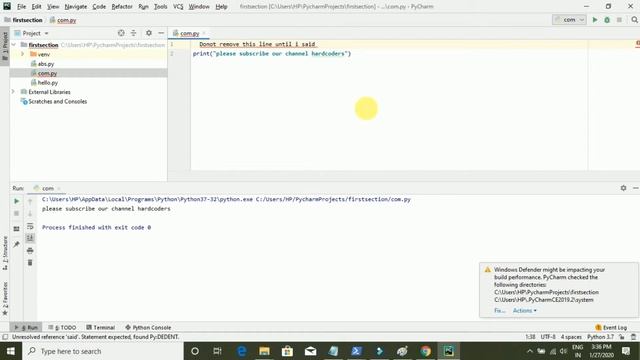Expand External Libraries node
This screenshot has height=360, width=640.
(13, 92)
